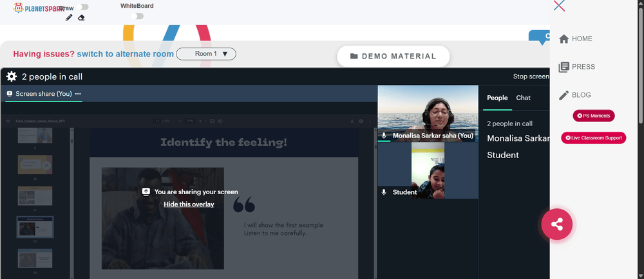Click the DEMO MATERIAL button

393,57
